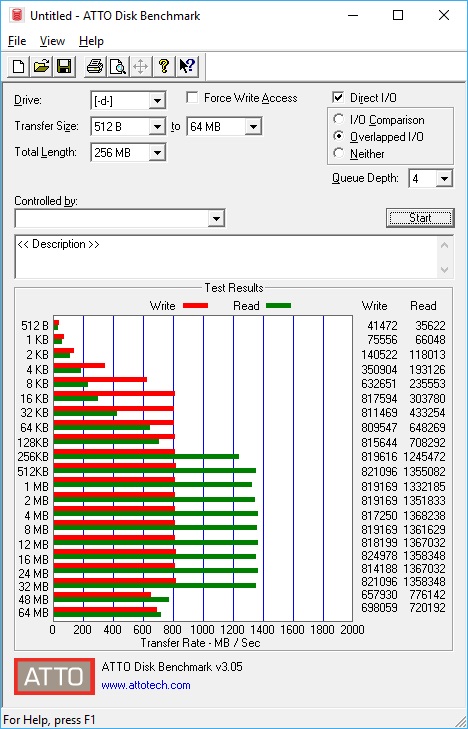This screenshot has height=729, width=468.
Task: Click the Description box scroll up arrow
Action: (445, 245)
